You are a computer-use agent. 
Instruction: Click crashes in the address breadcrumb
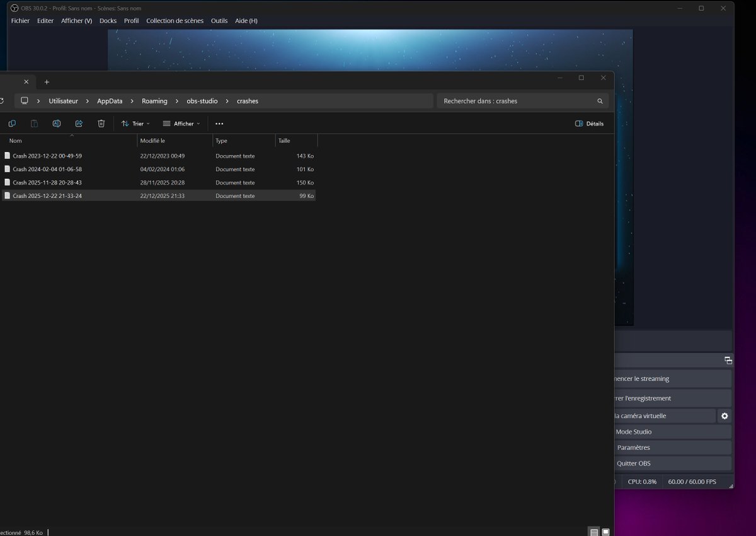coord(248,101)
